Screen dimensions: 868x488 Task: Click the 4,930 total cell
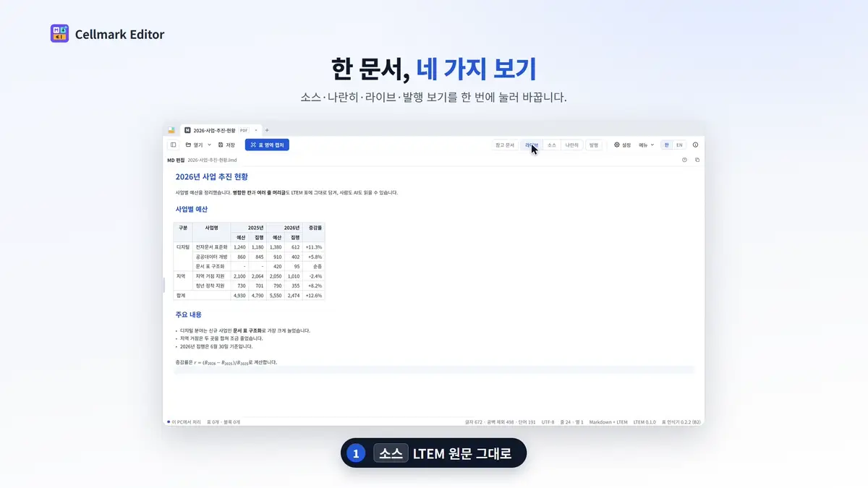[240, 296]
